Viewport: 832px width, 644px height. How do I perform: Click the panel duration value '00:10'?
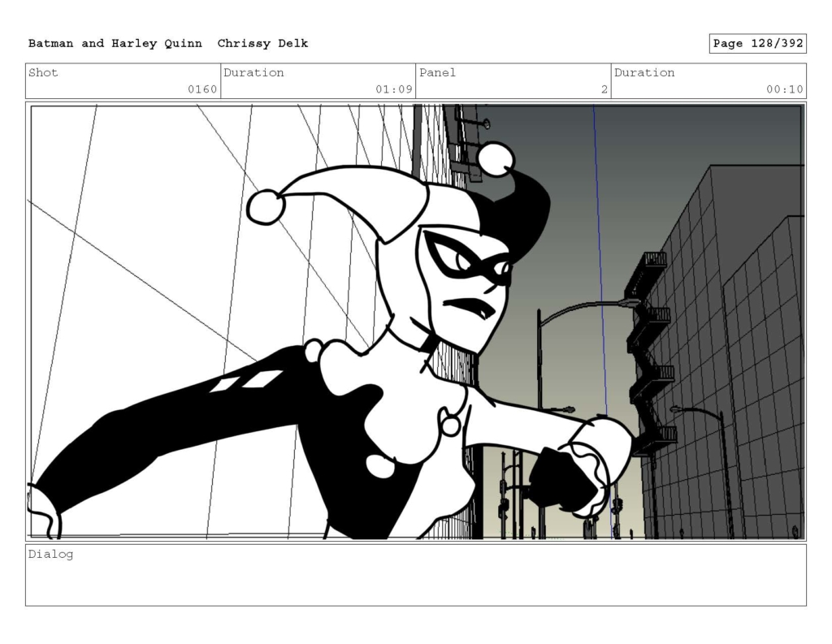coord(785,89)
